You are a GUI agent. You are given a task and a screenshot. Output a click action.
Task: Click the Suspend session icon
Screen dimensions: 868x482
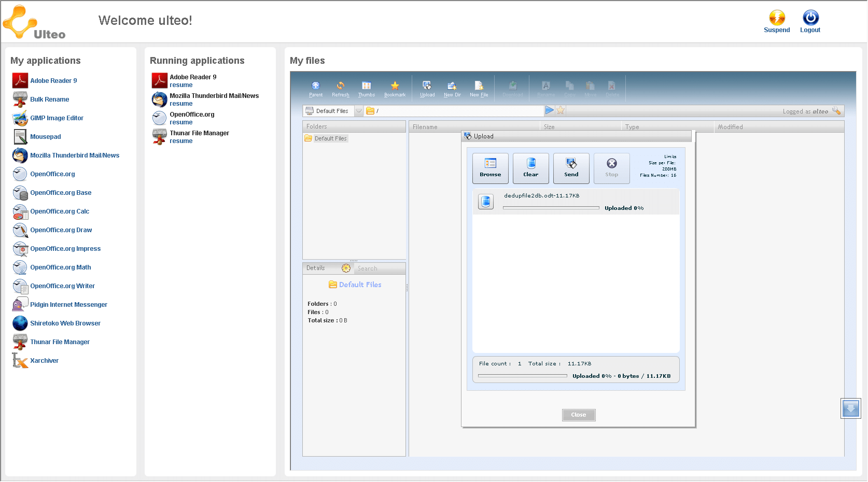tap(777, 18)
